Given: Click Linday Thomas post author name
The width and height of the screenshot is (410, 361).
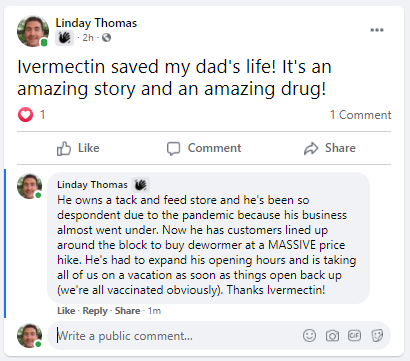Looking at the screenshot, I should [96, 23].
